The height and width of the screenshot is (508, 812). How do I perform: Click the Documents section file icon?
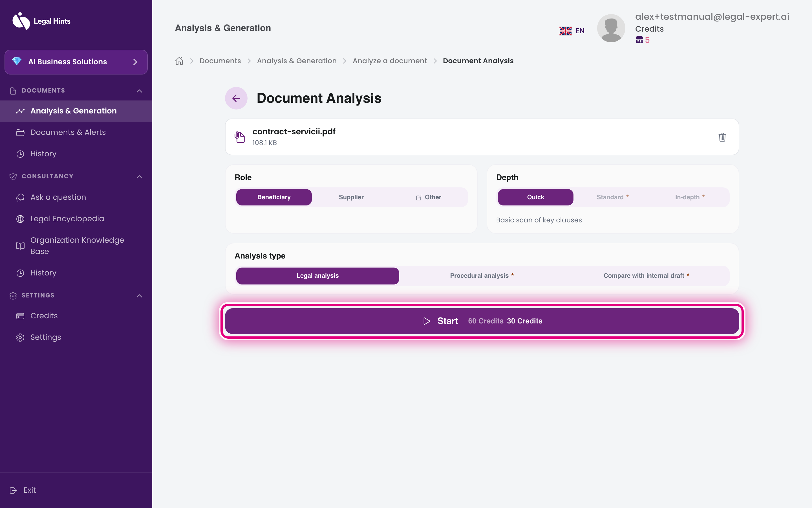(13, 91)
